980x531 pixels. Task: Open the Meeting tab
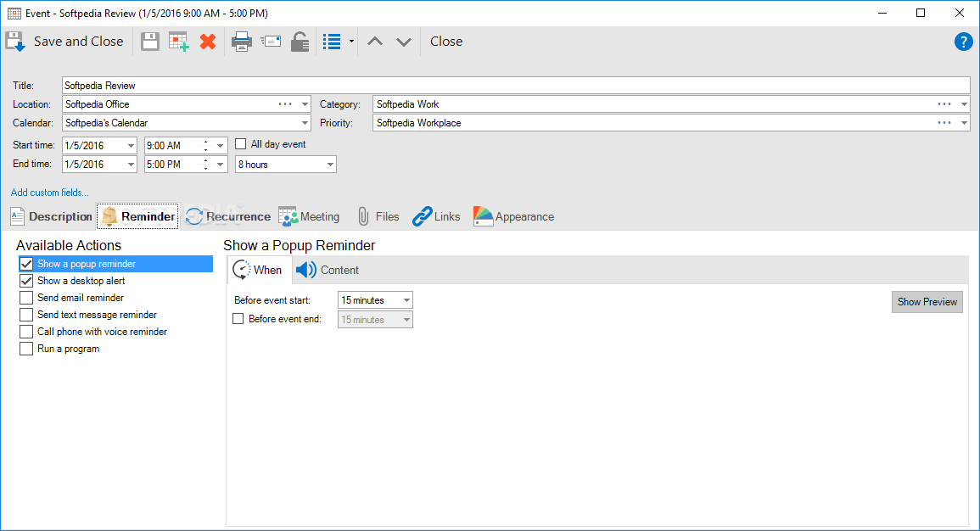pos(309,217)
